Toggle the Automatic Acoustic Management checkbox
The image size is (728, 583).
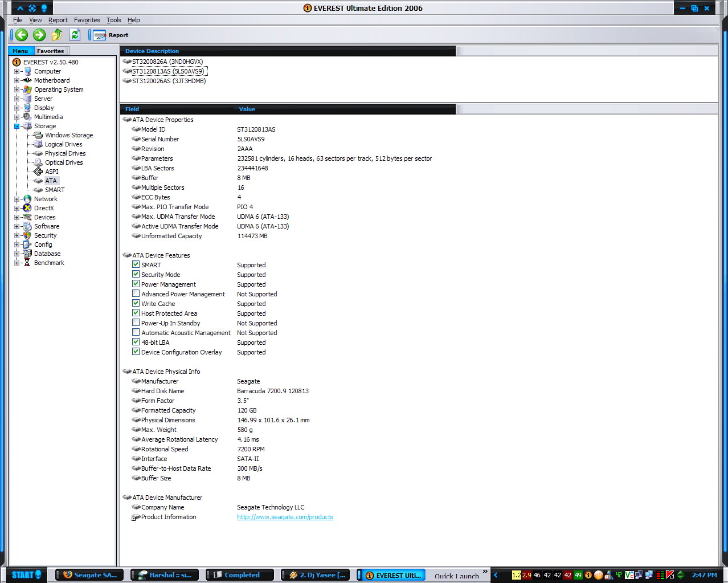[x=136, y=332]
